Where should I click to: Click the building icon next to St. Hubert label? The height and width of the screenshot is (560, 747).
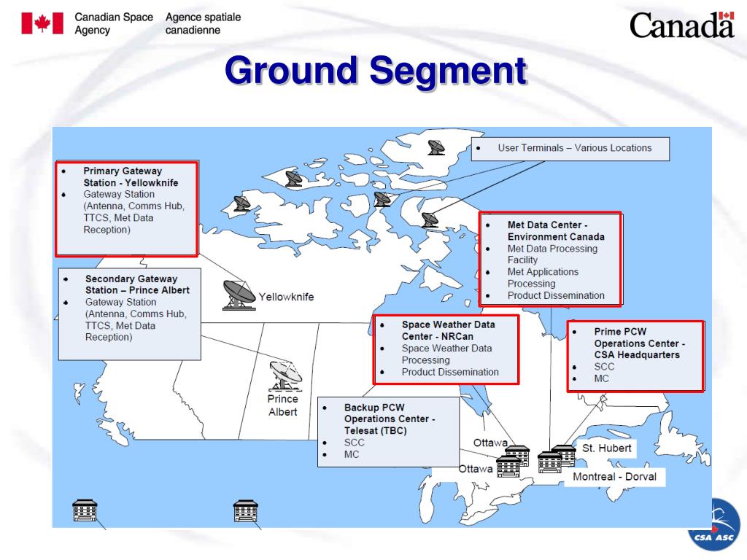tap(564, 455)
